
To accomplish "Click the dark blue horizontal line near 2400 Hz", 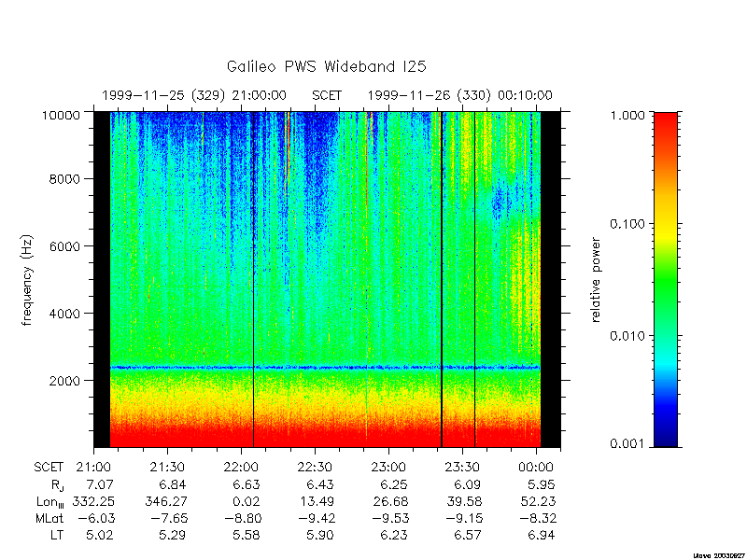I will click(325, 368).
